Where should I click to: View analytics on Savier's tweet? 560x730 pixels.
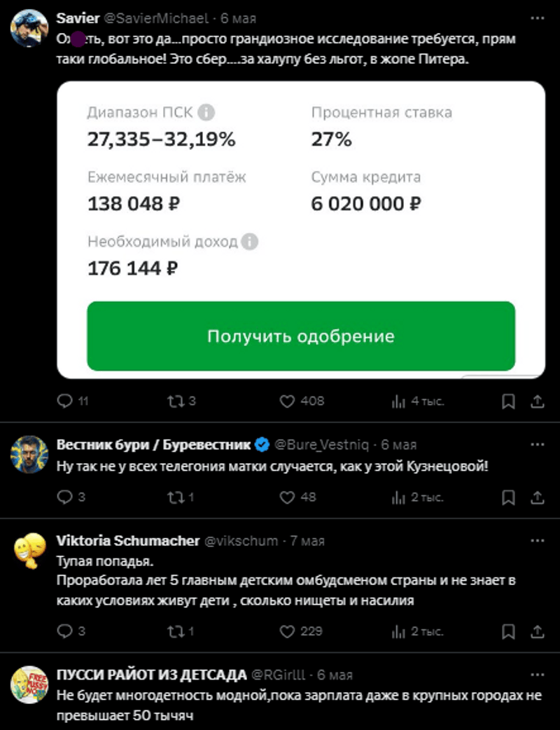[399, 401]
